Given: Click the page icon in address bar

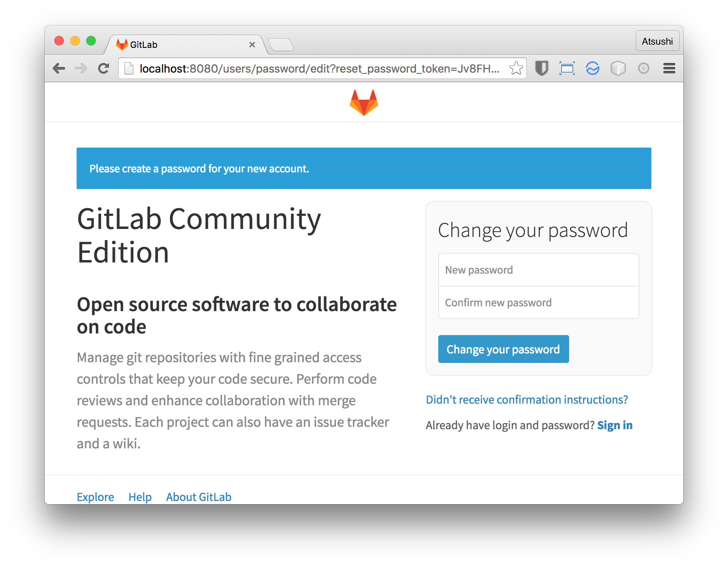Looking at the screenshot, I should [x=129, y=68].
